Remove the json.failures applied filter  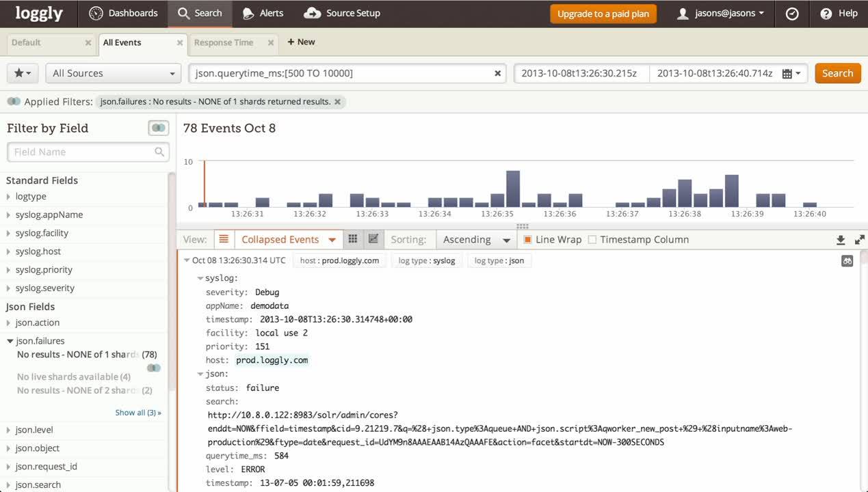coord(337,101)
